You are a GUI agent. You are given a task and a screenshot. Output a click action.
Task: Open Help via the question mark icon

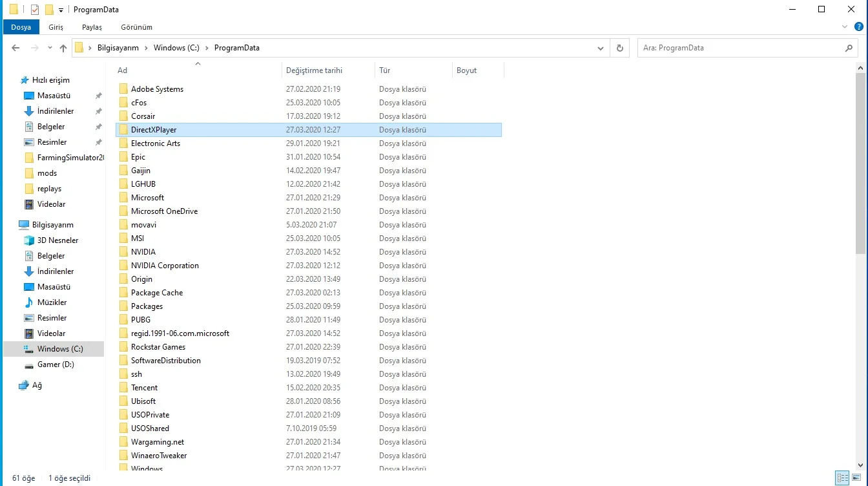[x=859, y=26]
